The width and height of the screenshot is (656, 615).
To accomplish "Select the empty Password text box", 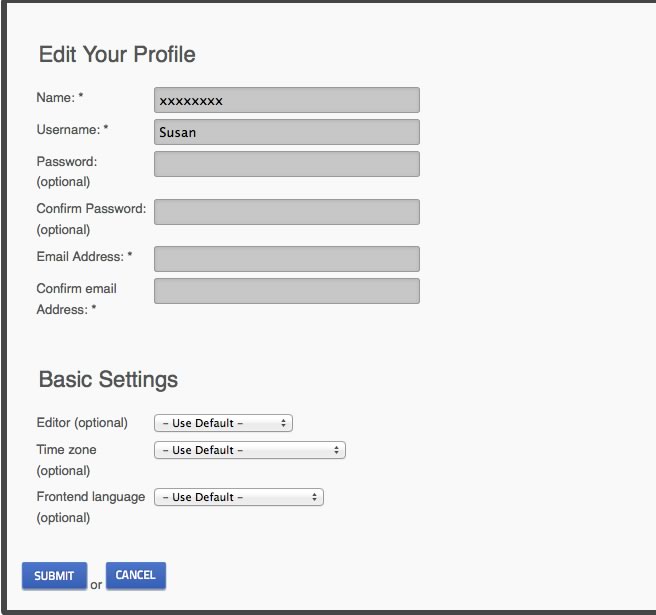I will click(x=287, y=164).
